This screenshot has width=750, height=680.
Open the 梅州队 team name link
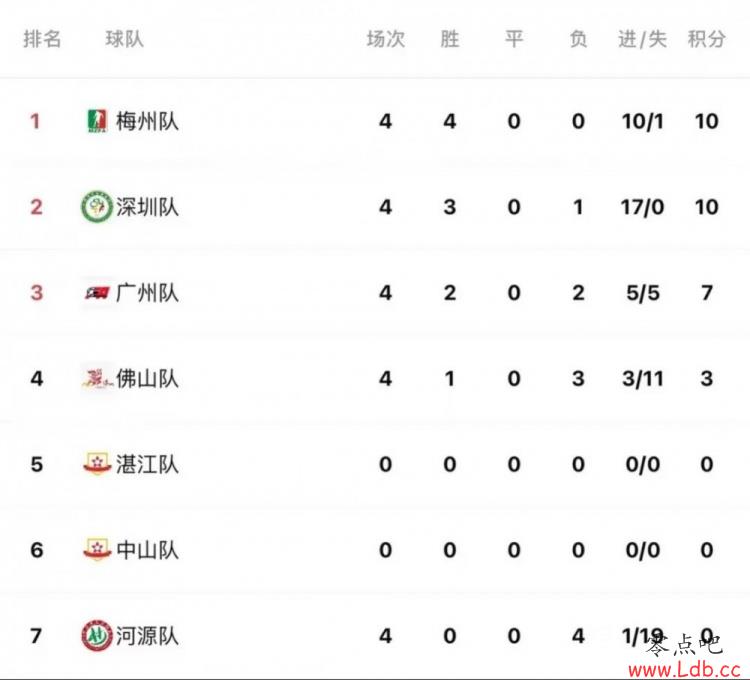coord(147,121)
